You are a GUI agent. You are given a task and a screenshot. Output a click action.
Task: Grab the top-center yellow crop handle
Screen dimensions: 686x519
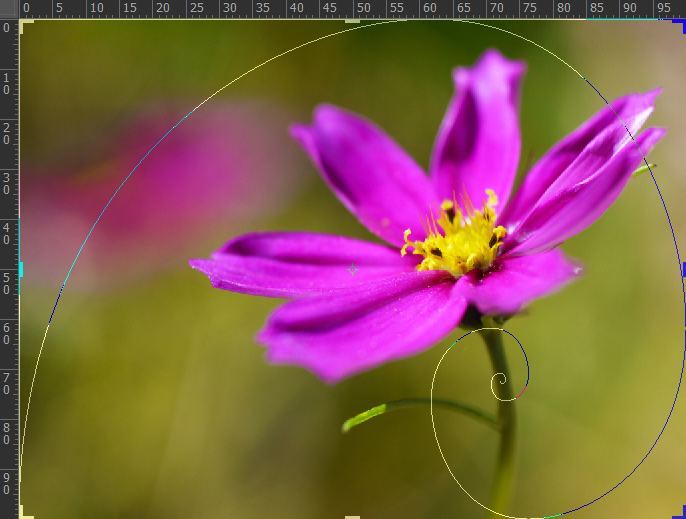tap(352, 21)
